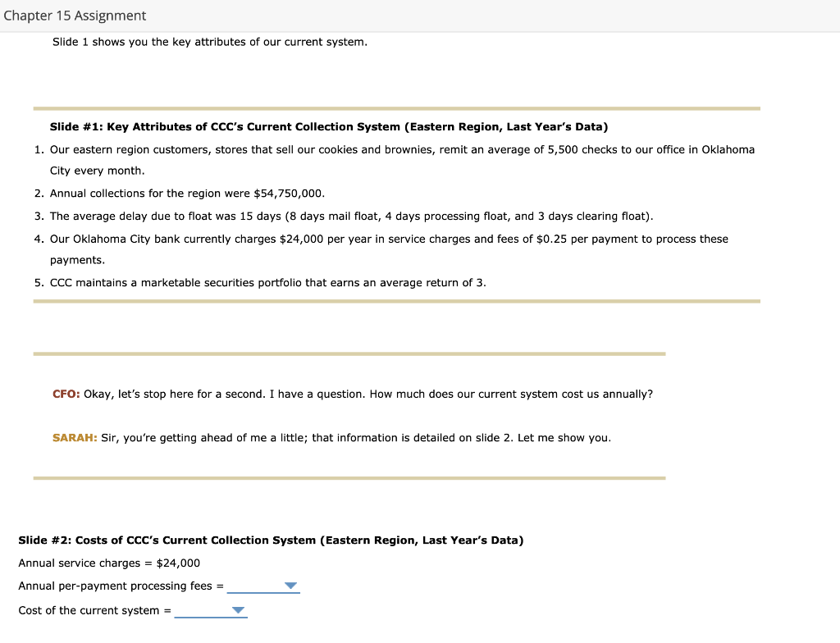This screenshot has width=840, height=643.
Task: Click the SARAH speaker label
Action: tap(75, 438)
